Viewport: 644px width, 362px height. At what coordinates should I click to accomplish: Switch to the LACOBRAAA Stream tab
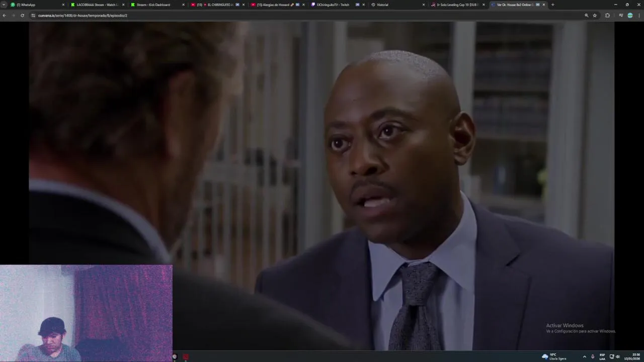point(97,5)
